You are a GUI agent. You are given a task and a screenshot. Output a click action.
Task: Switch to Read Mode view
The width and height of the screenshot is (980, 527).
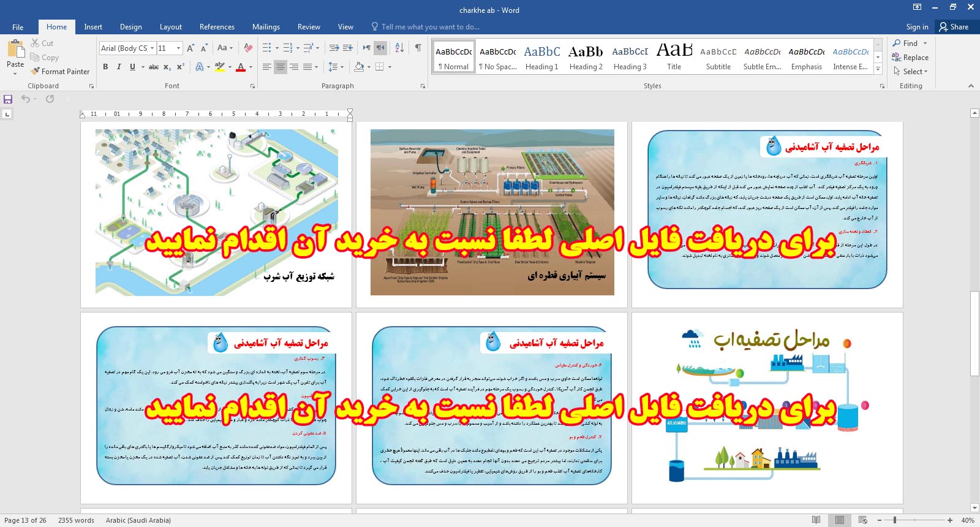(816, 520)
